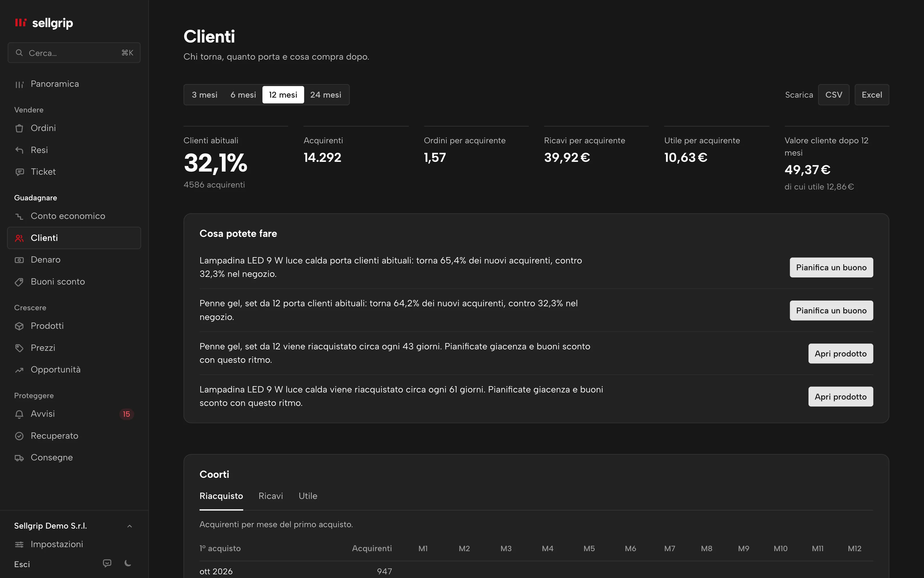Select the 3 mesi period
This screenshot has height=578, width=924.
pos(205,95)
